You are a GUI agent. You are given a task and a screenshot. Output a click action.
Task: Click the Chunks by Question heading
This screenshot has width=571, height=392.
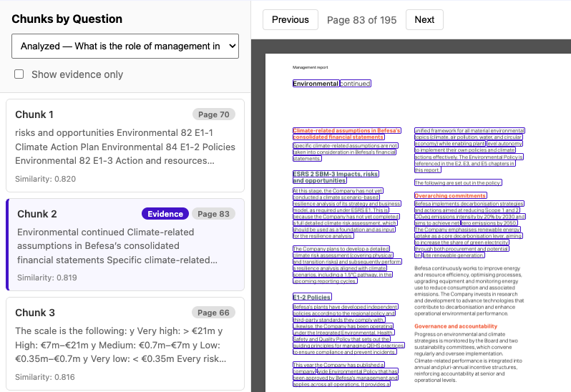point(67,19)
